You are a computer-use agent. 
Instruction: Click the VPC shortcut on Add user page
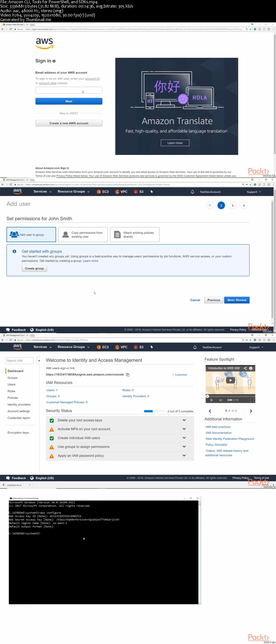pyautogui.click(x=121, y=192)
